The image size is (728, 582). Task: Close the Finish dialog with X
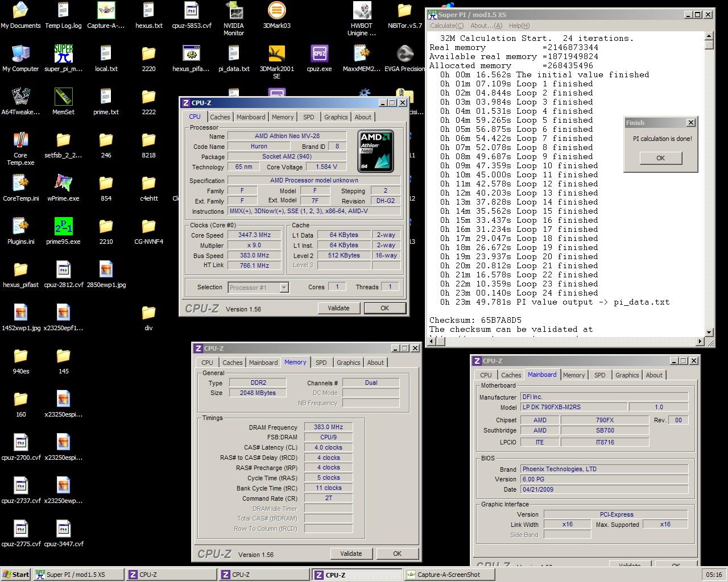click(x=690, y=123)
